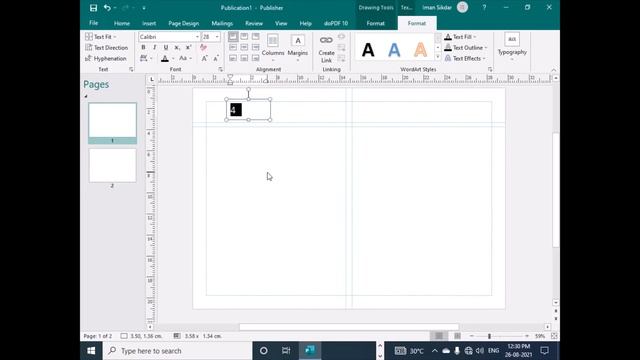Viewport: 640px width, 360px height.
Task: Click the Decrease Font Size icon
Action: 216,59
